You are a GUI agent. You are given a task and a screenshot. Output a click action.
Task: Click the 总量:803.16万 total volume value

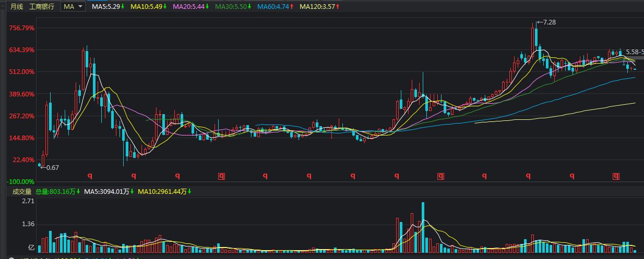point(61,191)
